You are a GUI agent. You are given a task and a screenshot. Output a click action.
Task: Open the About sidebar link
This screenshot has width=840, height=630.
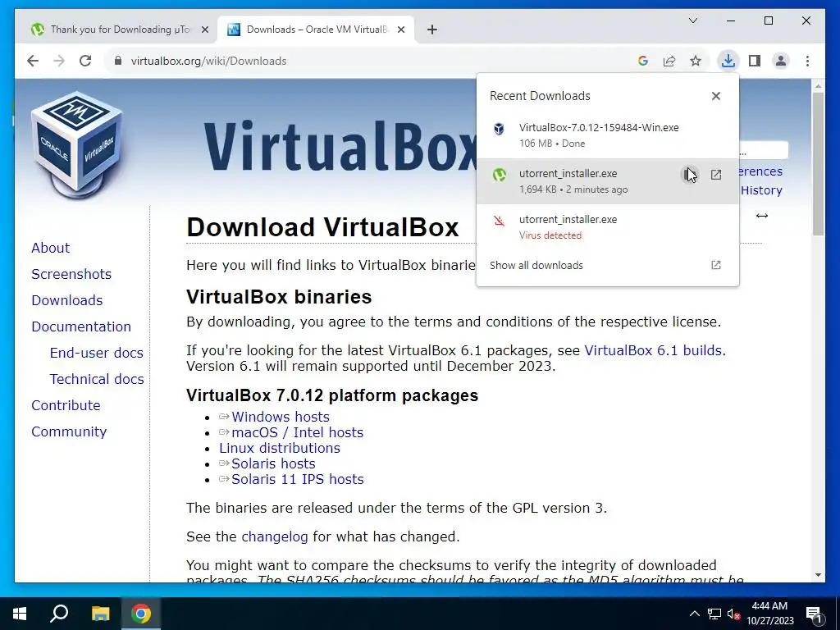50,248
